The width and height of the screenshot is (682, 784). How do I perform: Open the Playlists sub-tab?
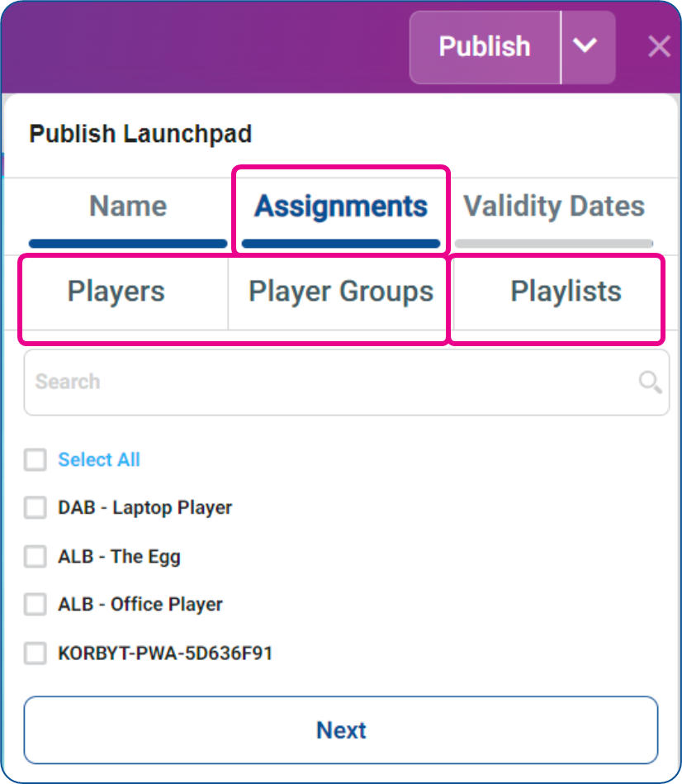(x=566, y=292)
